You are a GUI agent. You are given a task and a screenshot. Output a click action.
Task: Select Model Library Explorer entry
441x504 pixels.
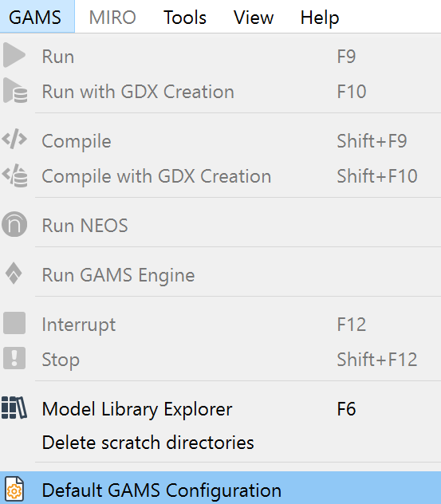click(220, 409)
